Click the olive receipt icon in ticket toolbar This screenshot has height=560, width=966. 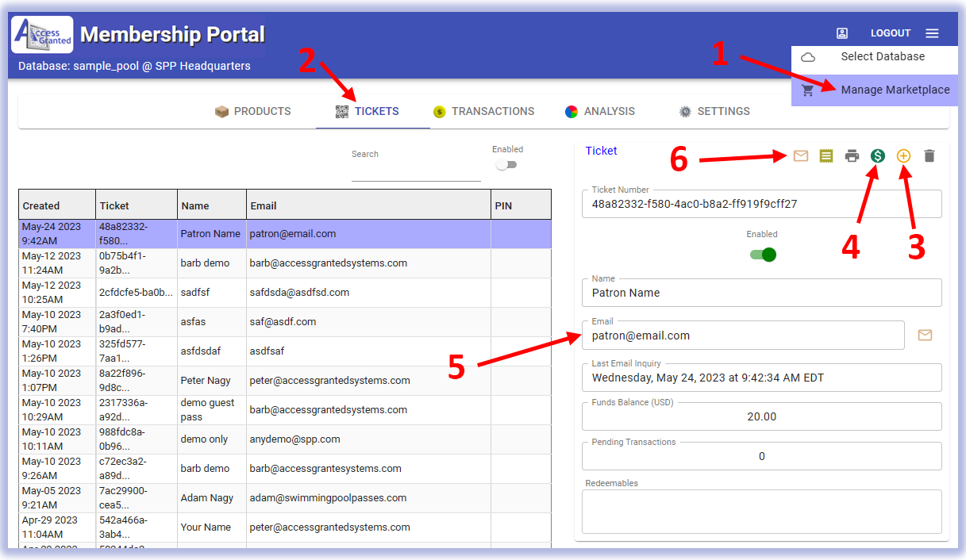[x=826, y=156]
